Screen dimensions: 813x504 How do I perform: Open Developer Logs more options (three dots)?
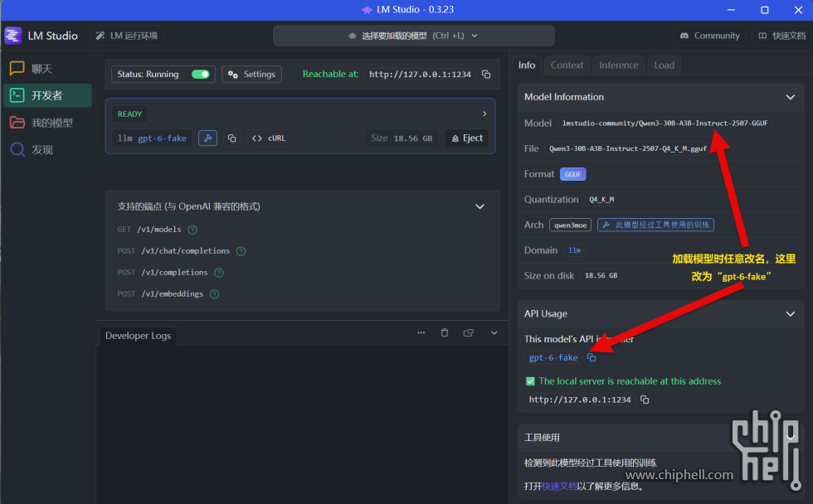tap(421, 332)
